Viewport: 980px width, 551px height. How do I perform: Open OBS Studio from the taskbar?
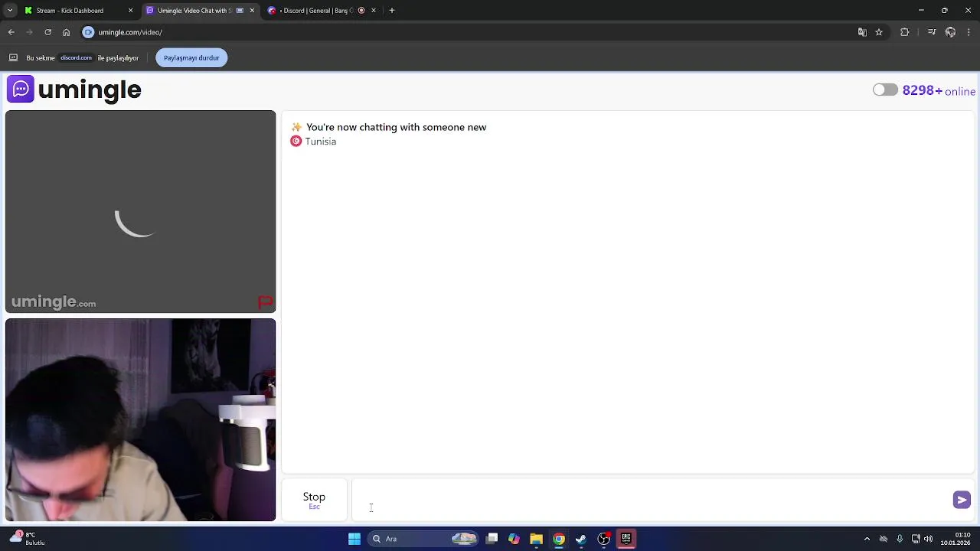(604, 539)
